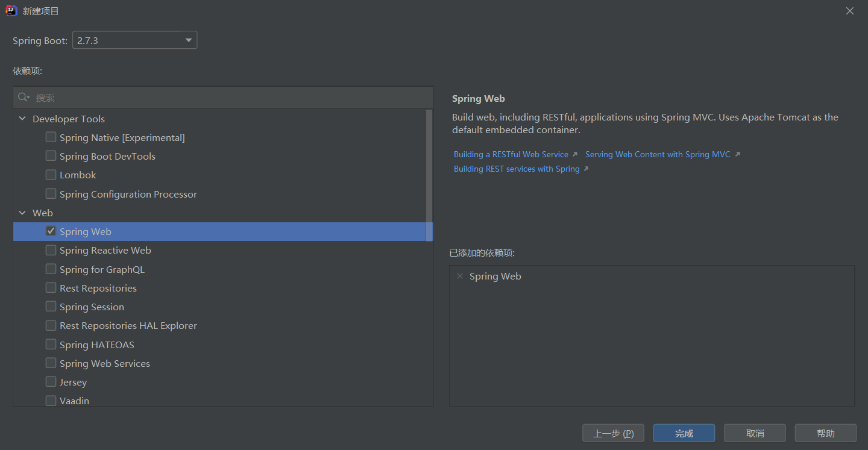Screen dimensions: 868x450
Task: Tick the Lombok dependency checkbox
Action: coord(51,175)
